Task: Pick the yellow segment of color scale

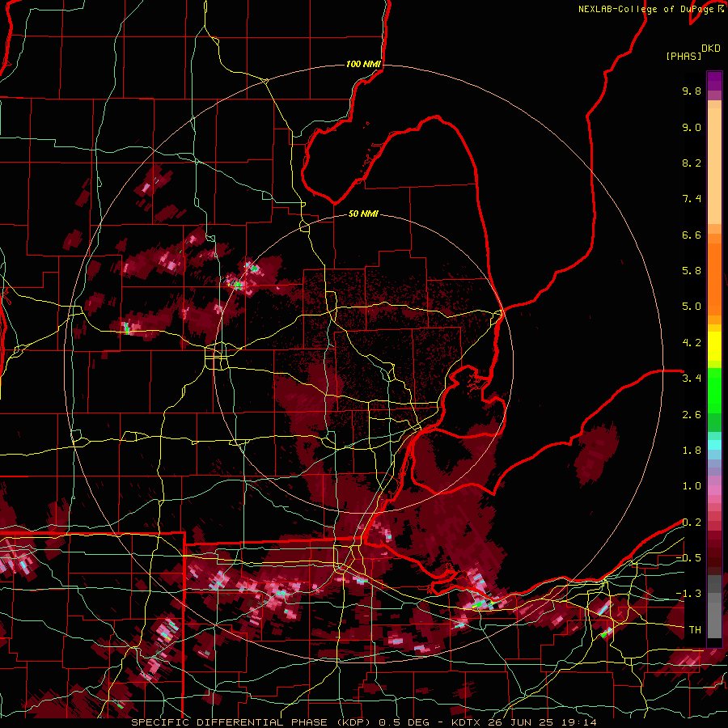Action: tap(714, 346)
